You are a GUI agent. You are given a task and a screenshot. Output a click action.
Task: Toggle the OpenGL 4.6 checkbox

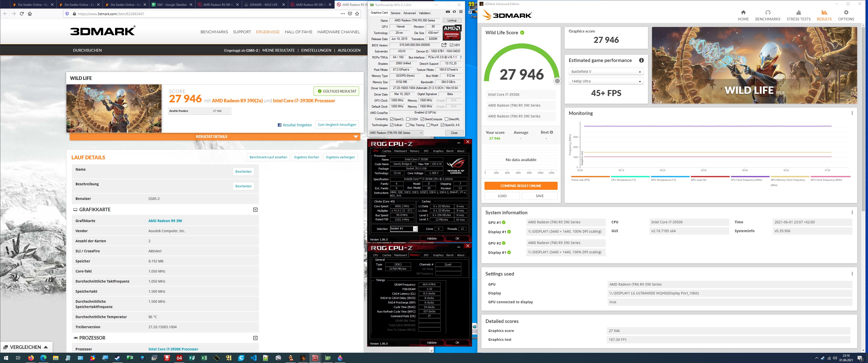442,125
